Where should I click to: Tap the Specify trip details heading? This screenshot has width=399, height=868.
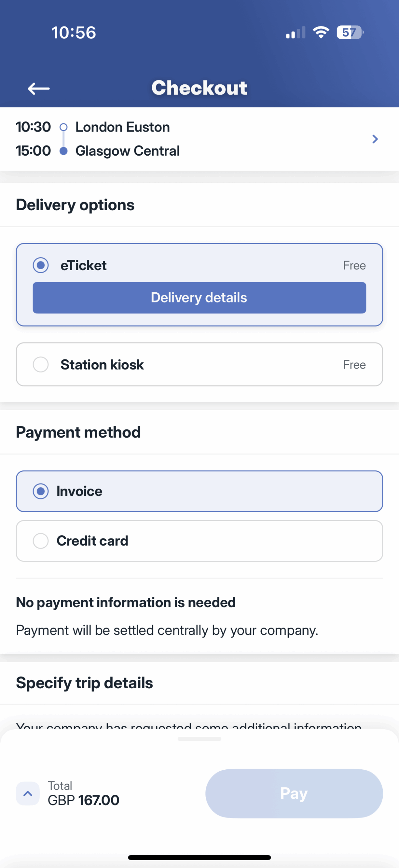[x=84, y=683]
